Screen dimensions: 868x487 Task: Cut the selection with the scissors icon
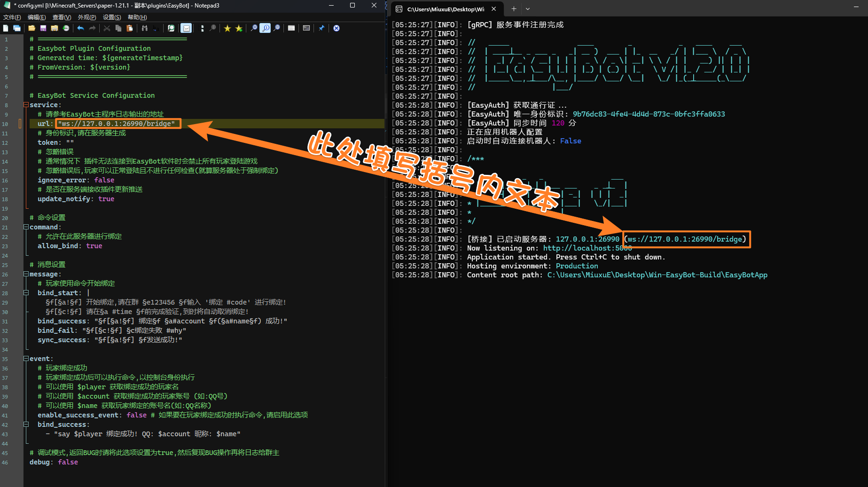pyautogui.click(x=107, y=28)
